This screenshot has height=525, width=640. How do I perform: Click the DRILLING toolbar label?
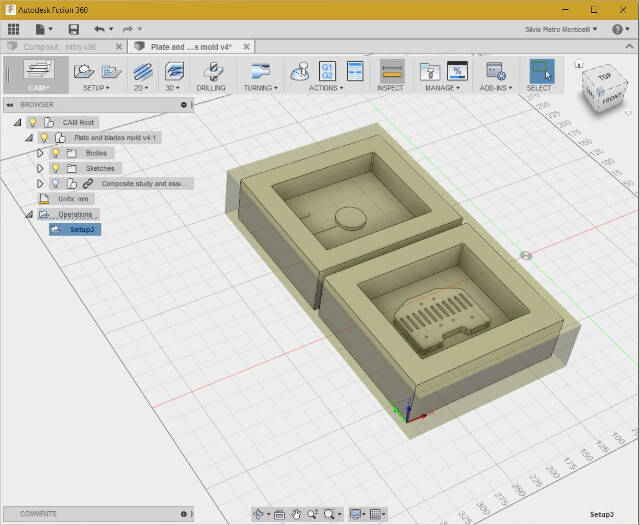tap(211, 88)
